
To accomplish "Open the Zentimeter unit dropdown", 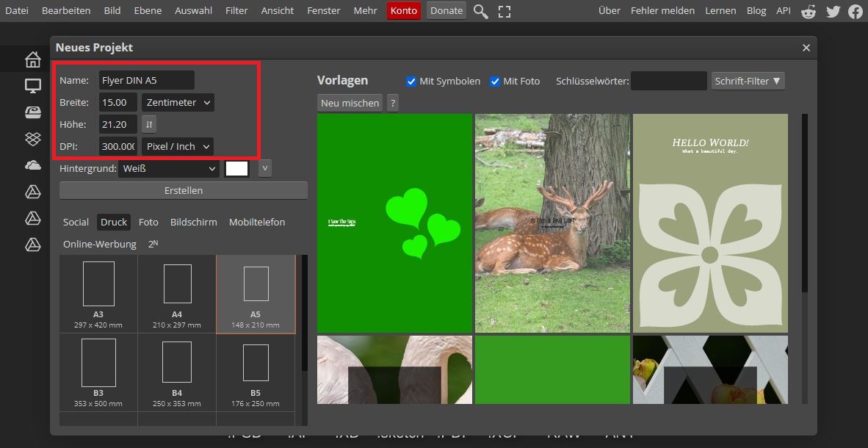I will [178, 102].
